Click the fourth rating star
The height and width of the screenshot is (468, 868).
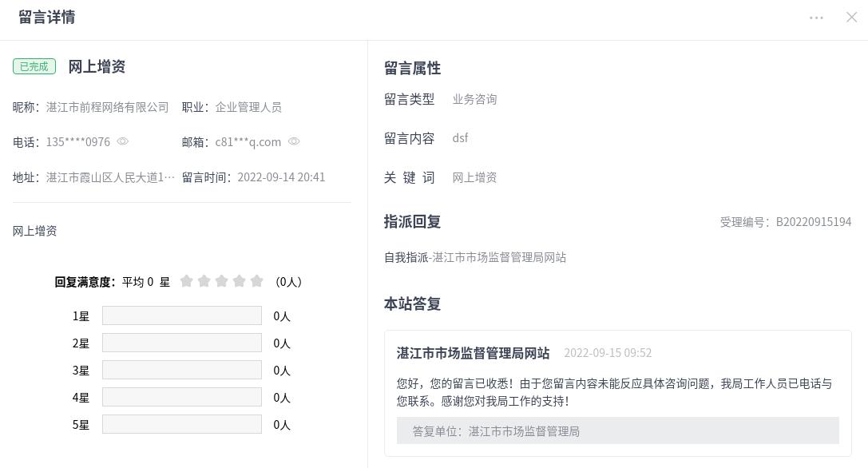(x=240, y=281)
